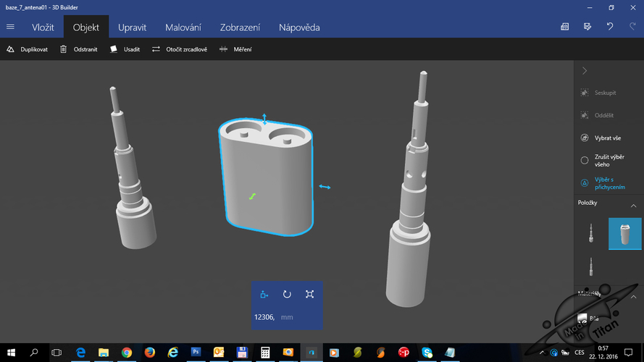The width and height of the screenshot is (644, 362).
Task: Open the Vložit tab
Action: tap(43, 28)
